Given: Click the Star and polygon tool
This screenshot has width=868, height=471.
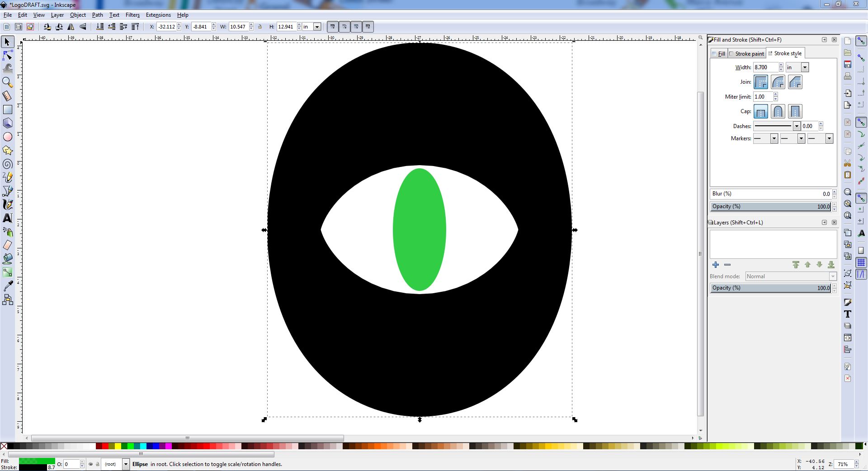Looking at the screenshot, I should pyautogui.click(x=8, y=150).
